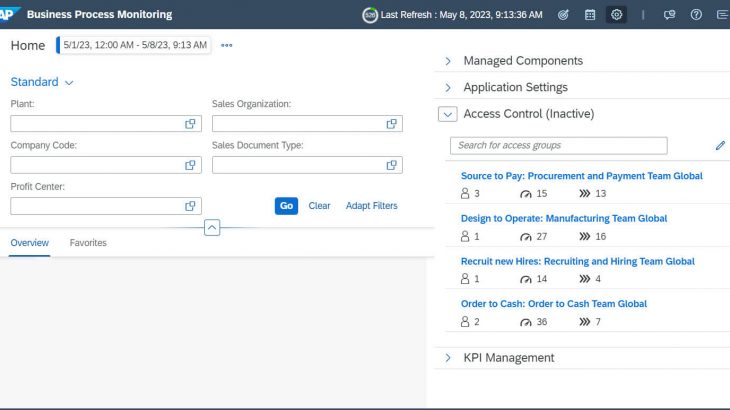Click the KPI count 27 under Design to Operate
Image resolution: width=730 pixels, height=410 pixels.
[x=541, y=236]
